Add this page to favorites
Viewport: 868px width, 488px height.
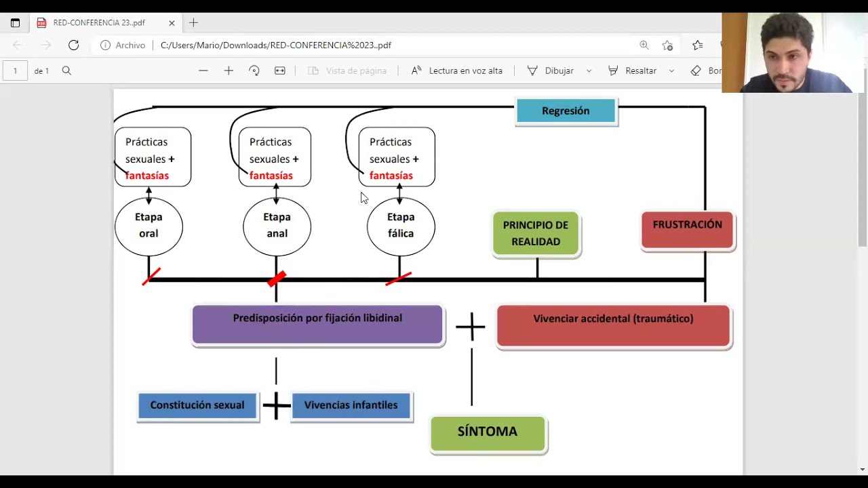coord(667,45)
